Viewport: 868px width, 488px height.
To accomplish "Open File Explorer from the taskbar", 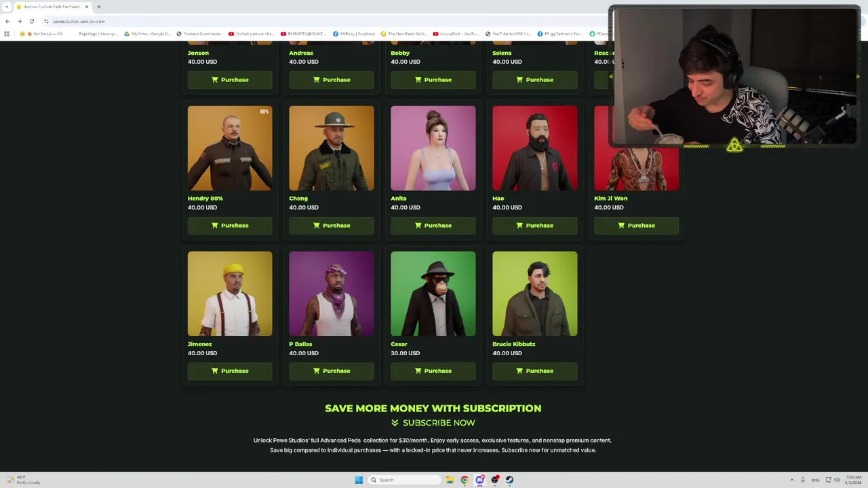I will (449, 480).
